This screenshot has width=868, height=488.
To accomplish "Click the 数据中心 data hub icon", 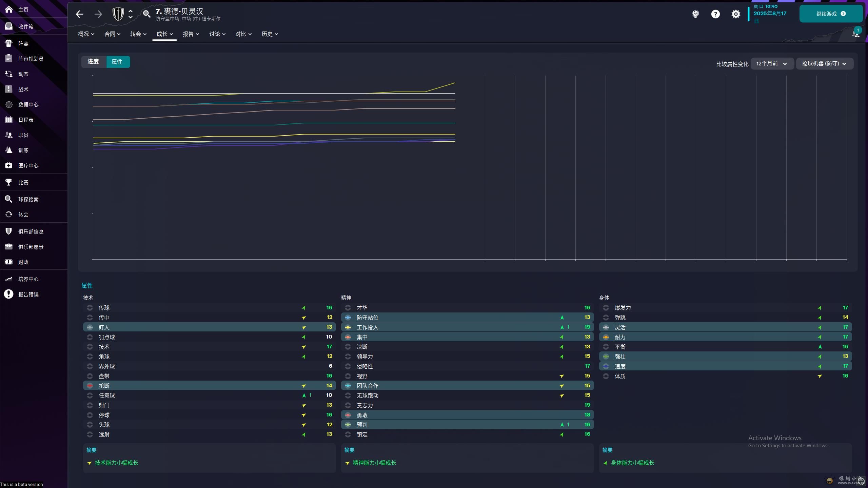I will [9, 104].
